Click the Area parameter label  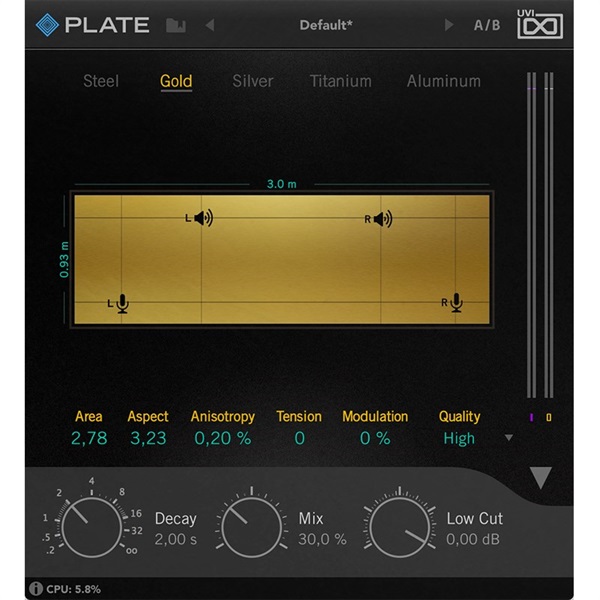89,416
